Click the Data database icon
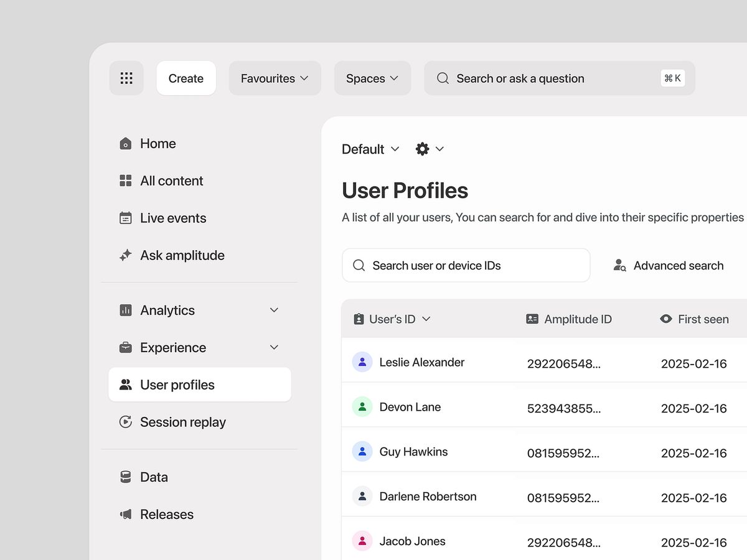 point(125,477)
